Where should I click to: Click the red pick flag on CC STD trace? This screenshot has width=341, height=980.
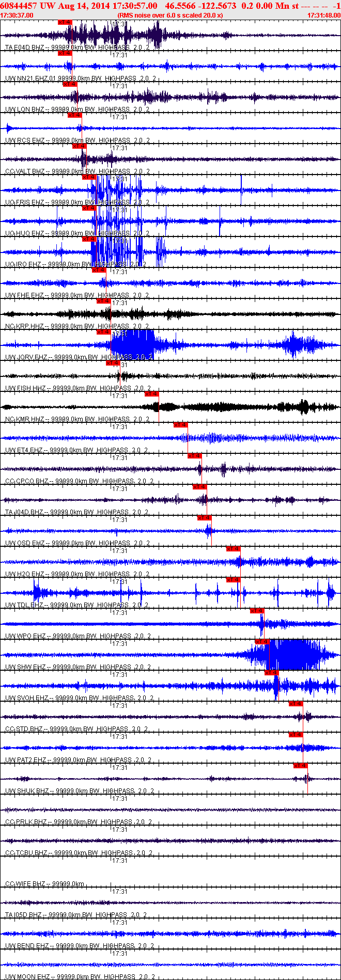[296, 704]
